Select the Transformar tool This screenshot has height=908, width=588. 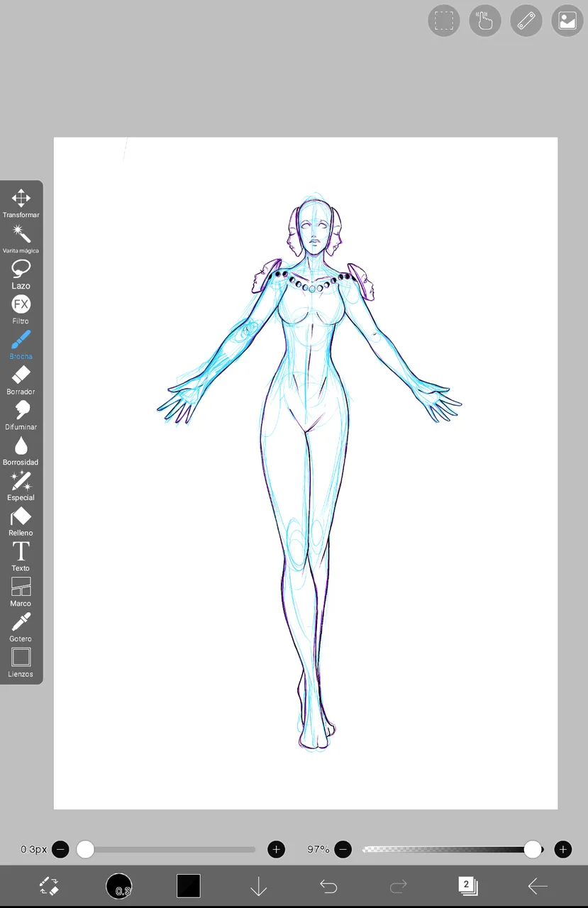[21, 203]
